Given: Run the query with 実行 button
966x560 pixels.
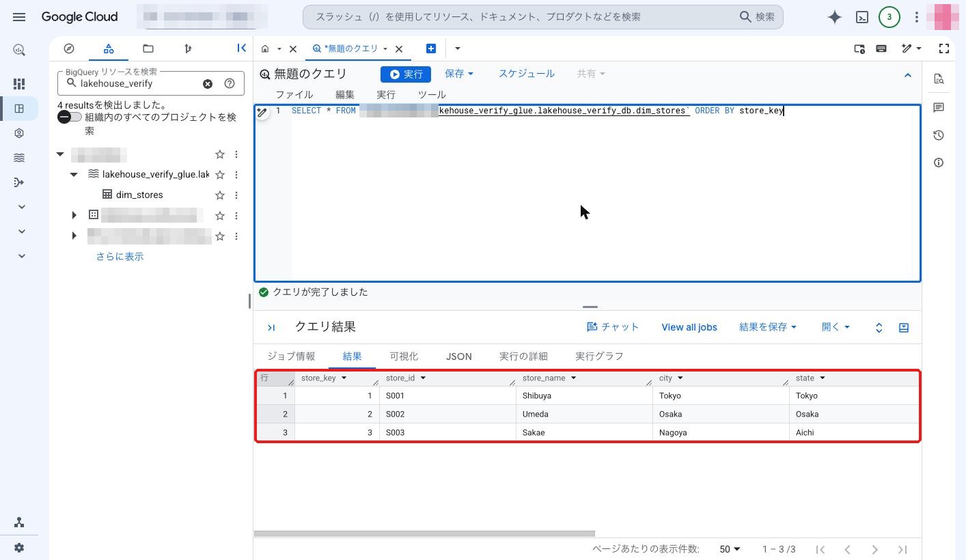Looking at the screenshot, I should click(406, 74).
